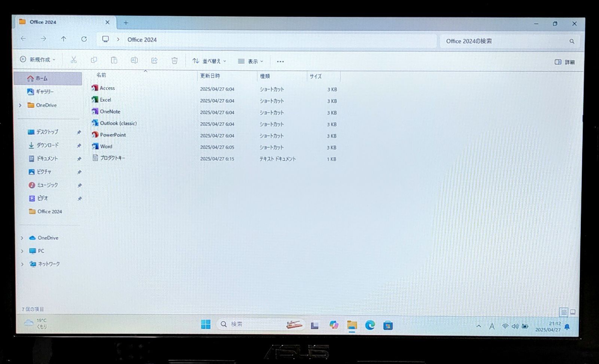This screenshot has width=599, height=364.
Task: Refresh the folder view
Action: (84, 39)
